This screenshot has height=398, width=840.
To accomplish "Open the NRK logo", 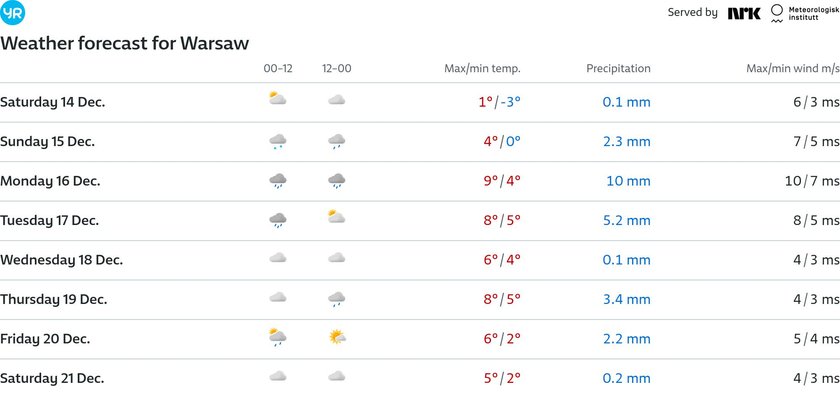I will pyautogui.click(x=744, y=13).
